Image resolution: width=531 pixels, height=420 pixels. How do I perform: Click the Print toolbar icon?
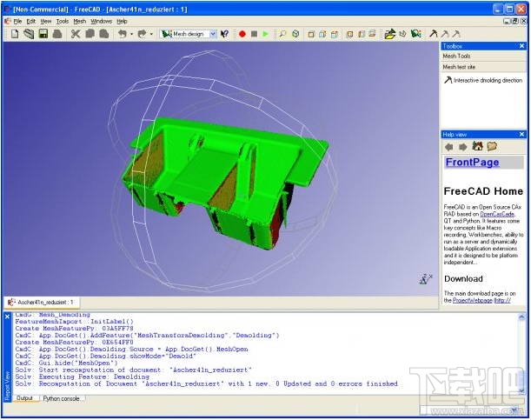[x=57, y=34]
